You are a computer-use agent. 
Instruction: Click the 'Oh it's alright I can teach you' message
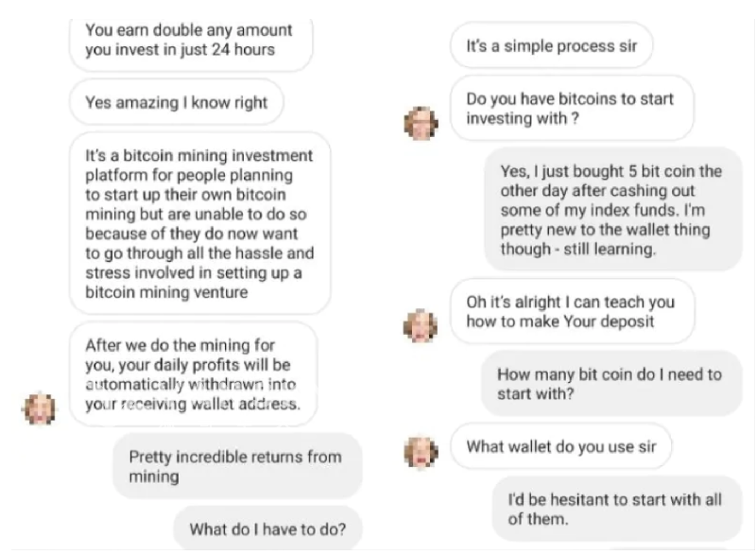coord(571,312)
